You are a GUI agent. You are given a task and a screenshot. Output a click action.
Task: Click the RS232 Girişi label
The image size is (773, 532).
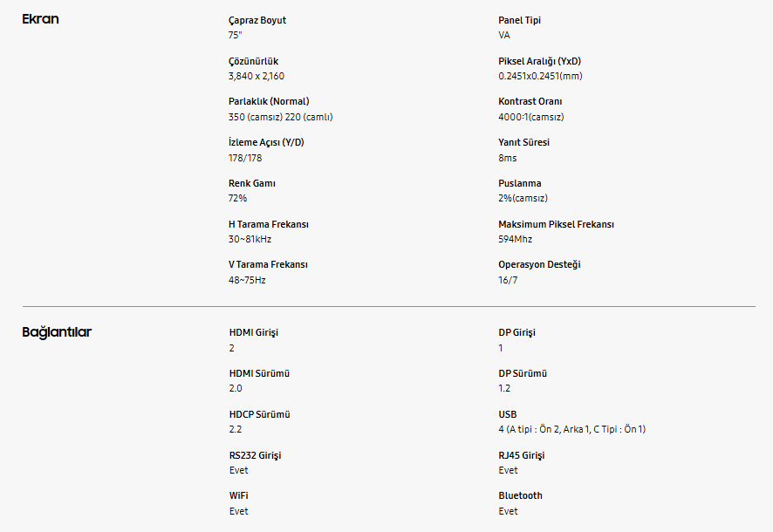click(255, 455)
